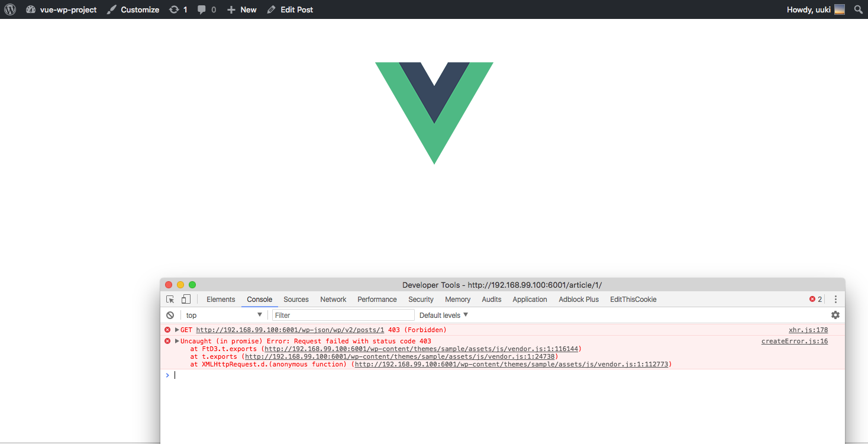The image size is (868, 444).
Task: Expand the Uncaught in promise error entry
Action: pyautogui.click(x=177, y=341)
